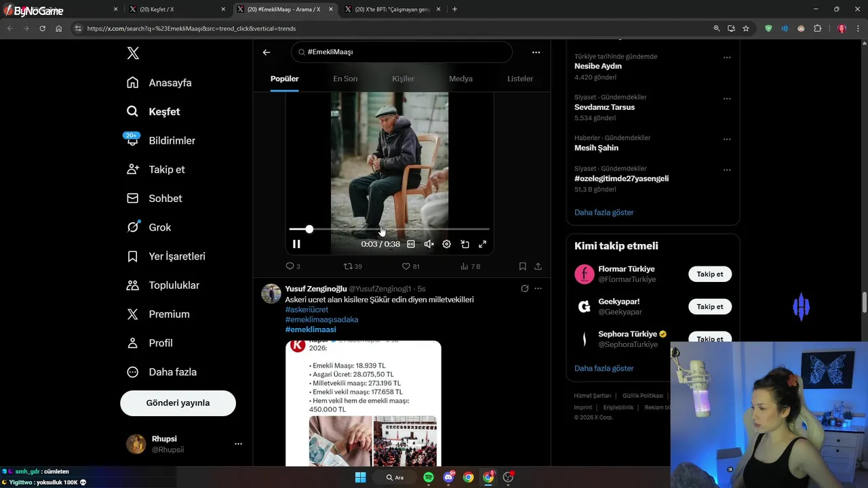This screenshot has height=488, width=868.
Task: Seek on the video progress bar
Action: pos(389,229)
